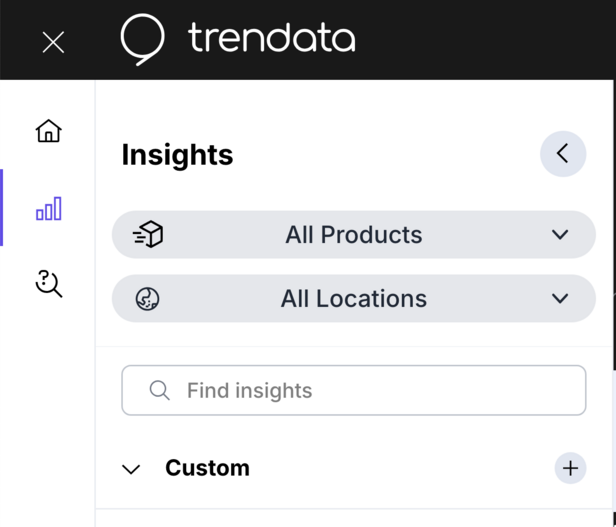Click the Insights panel heading
The width and height of the screenshot is (616, 527).
(x=177, y=155)
